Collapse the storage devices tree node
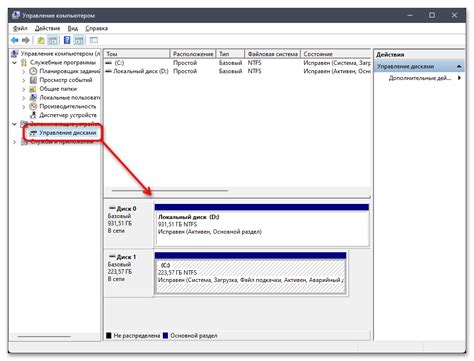 14,124
